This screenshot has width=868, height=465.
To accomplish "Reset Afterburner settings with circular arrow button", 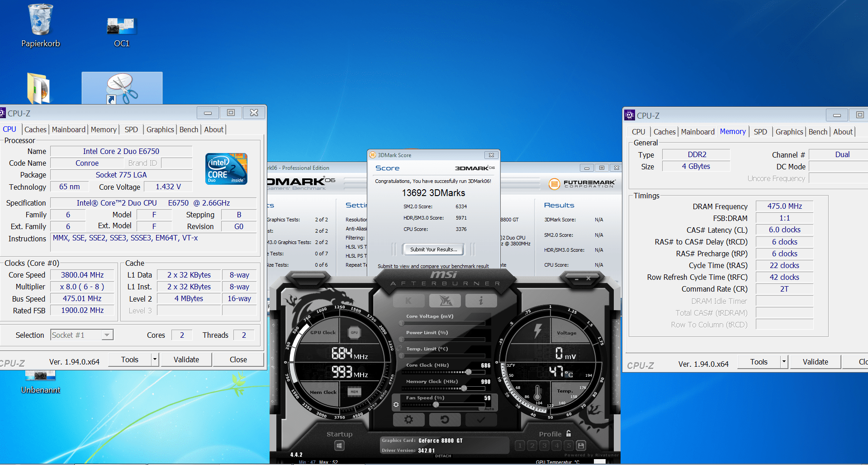I will pos(445,420).
